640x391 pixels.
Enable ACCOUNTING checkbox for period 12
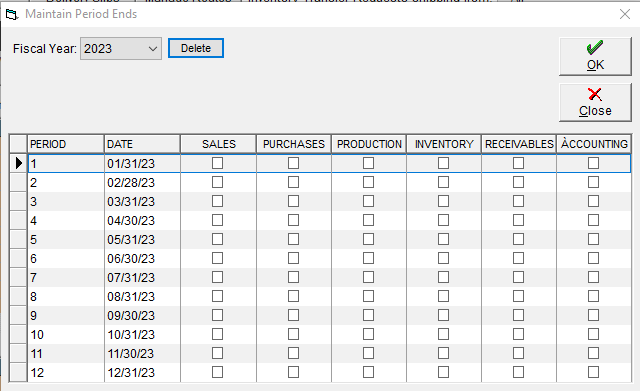[593, 372]
